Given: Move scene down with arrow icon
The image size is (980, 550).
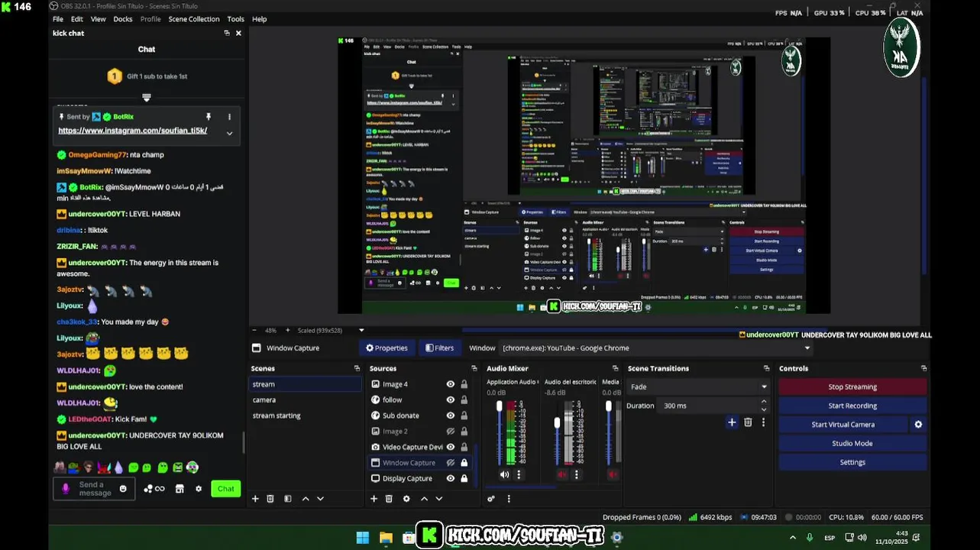Looking at the screenshot, I should click(x=320, y=499).
